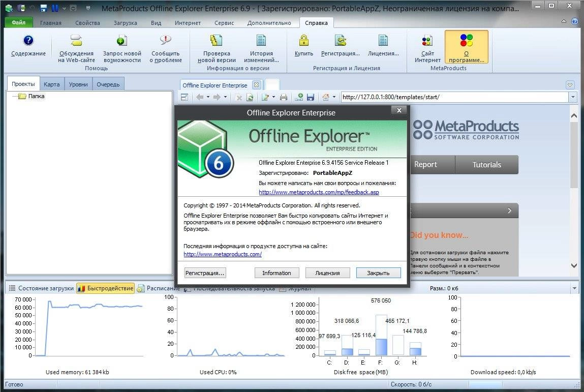Click the browser pane scroll down arrow
The image size is (584, 392).
pos(574,265)
